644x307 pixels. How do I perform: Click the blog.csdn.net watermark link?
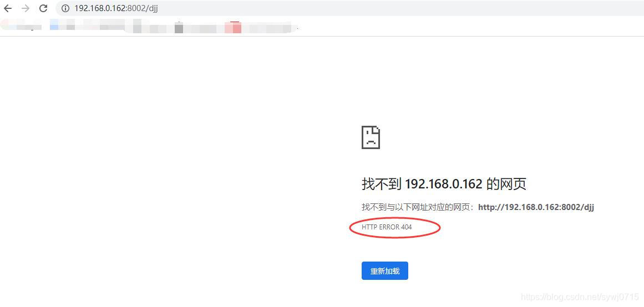coord(580,296)
